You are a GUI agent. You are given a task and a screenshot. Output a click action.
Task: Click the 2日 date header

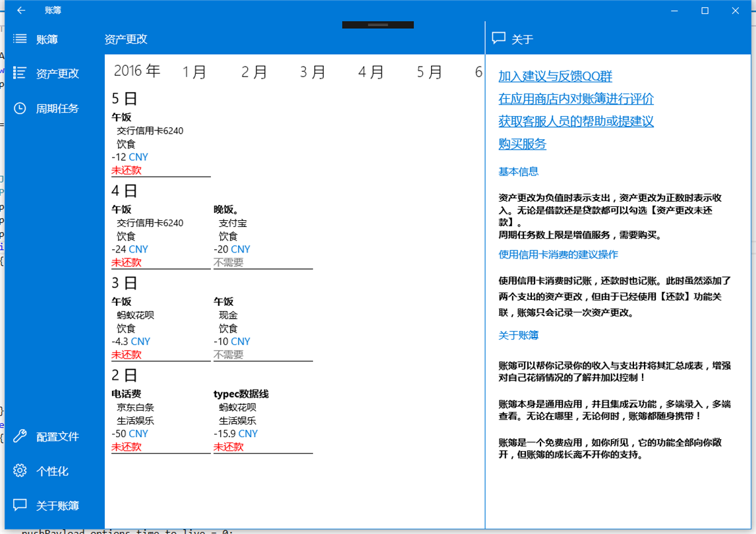tap(125, 375)
